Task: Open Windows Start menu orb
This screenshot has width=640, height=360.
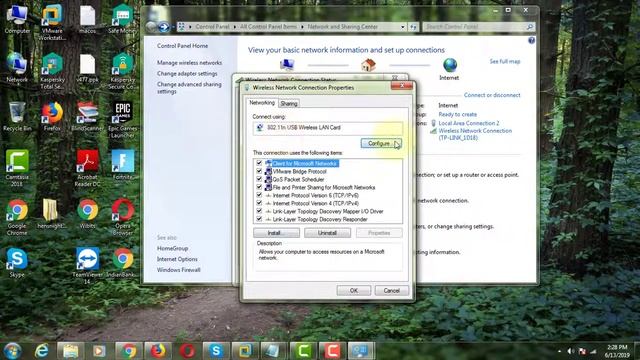Action: click(12, 351)
